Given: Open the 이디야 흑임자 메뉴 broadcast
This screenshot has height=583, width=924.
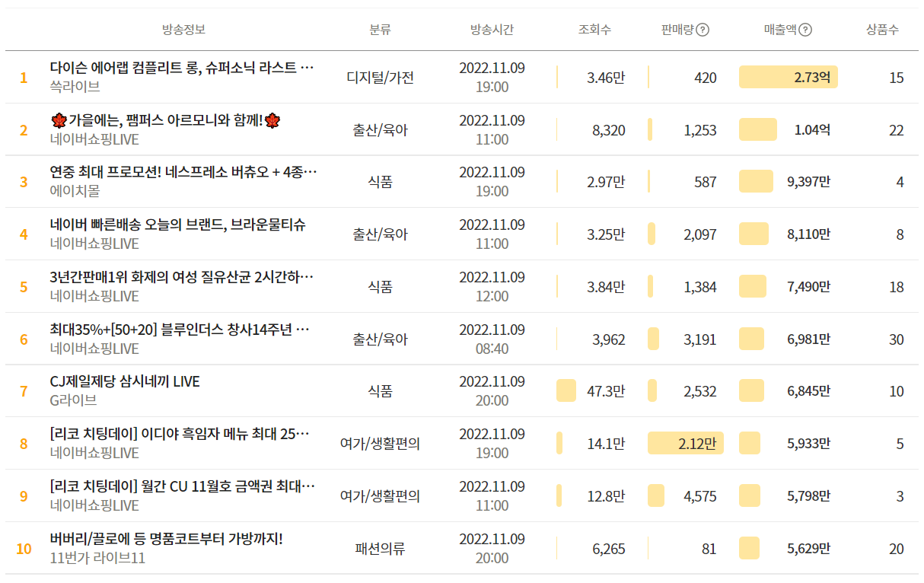Looking at the screenshot, I should pyautogui.click(x=180, y=434).
